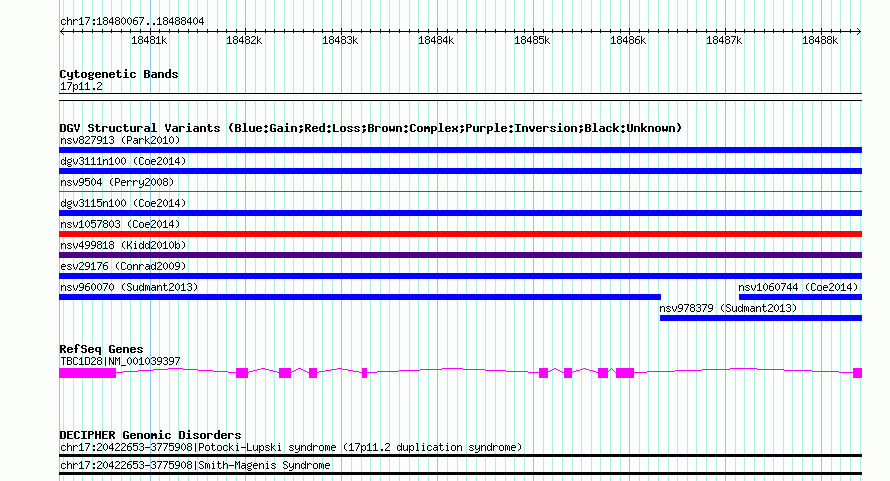Click the blue bar under nsv960070
Viewport: 890px width, 481px height.
[x=360, y=297]
